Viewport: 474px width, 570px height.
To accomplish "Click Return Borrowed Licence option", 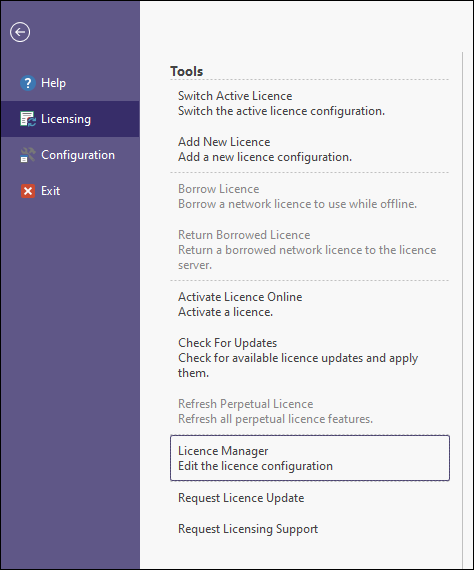I will coord(310,250).
